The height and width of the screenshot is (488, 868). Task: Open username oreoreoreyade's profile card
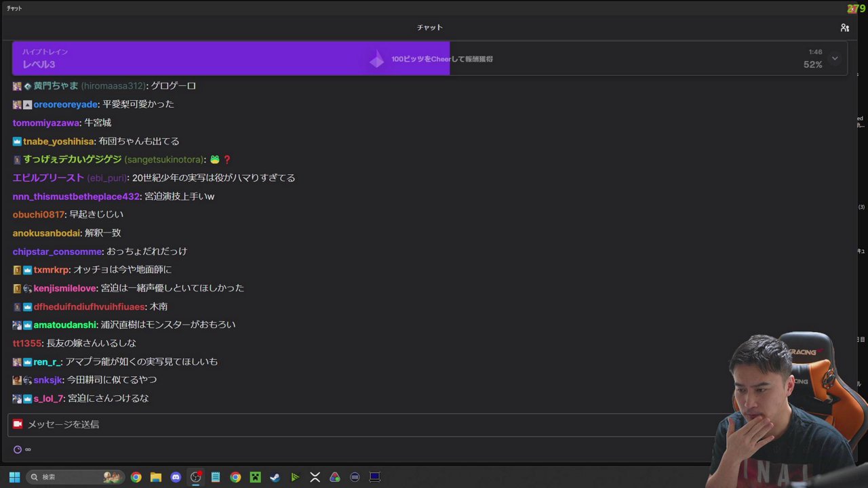66,104
